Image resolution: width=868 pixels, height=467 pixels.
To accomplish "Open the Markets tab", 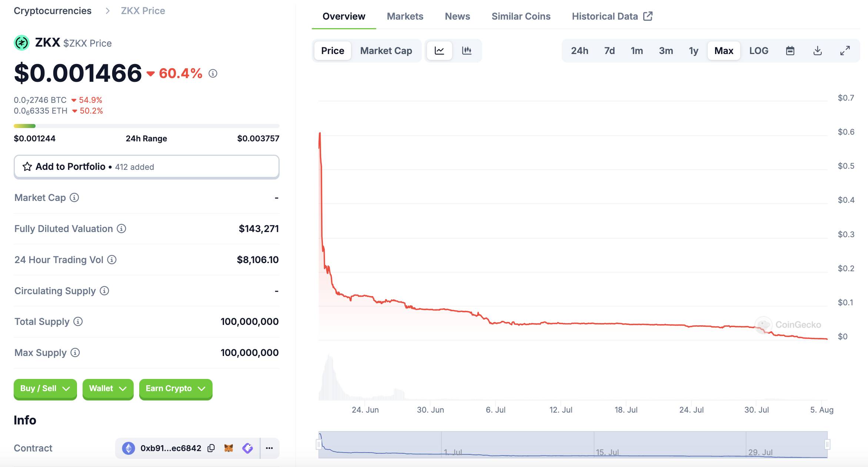I will (x=405, y=16).
